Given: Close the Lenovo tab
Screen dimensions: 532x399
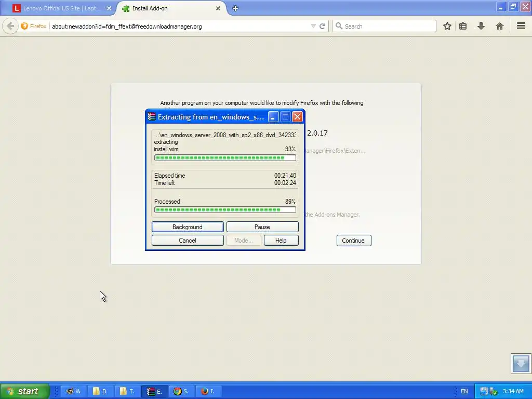Looking at the screenshot, I should [x=109, y=8].
